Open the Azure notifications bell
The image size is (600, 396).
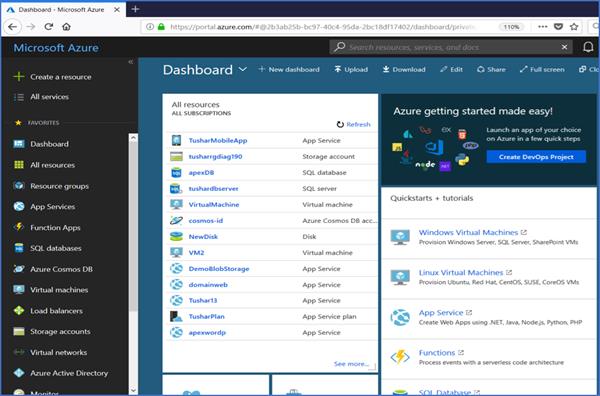[x=588, y=47]
